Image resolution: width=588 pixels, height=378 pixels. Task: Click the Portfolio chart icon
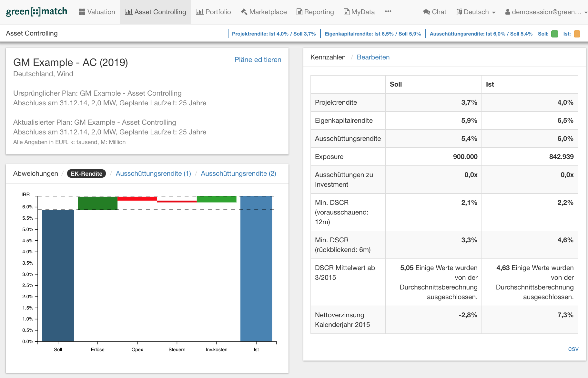click(199, 12)
